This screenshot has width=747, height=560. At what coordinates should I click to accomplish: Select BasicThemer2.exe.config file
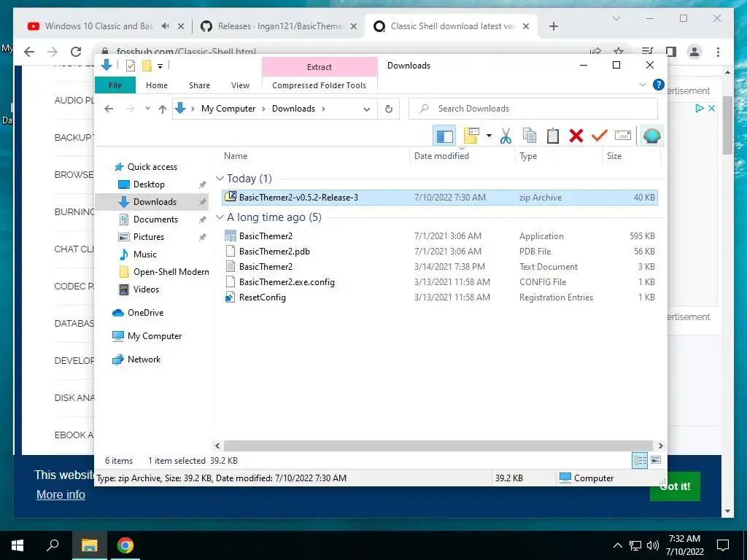[x=440, y=282]
